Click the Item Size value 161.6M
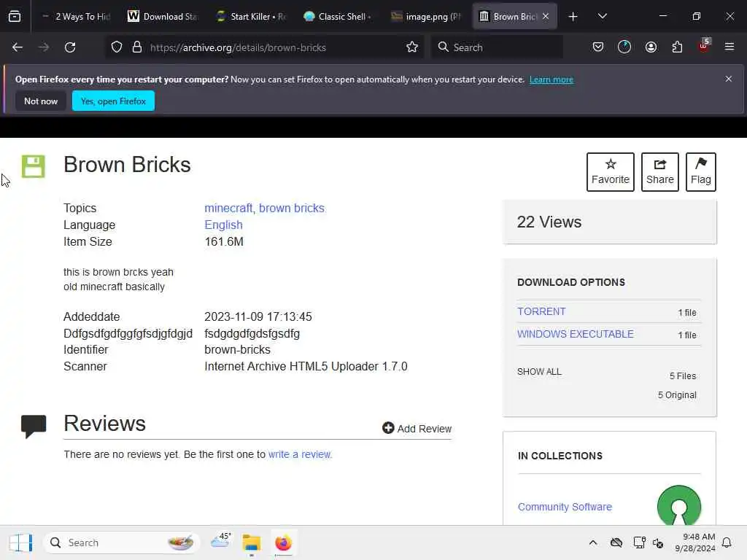 point(224,241)
